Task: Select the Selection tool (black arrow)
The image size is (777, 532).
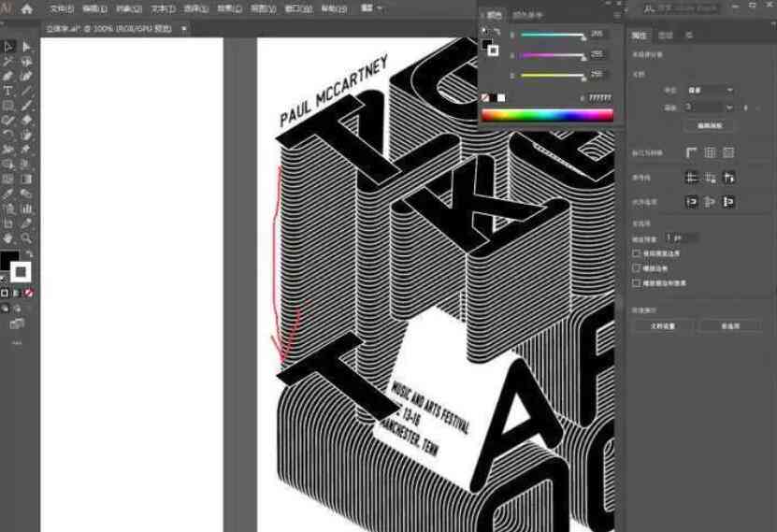Action: (7, 47)
